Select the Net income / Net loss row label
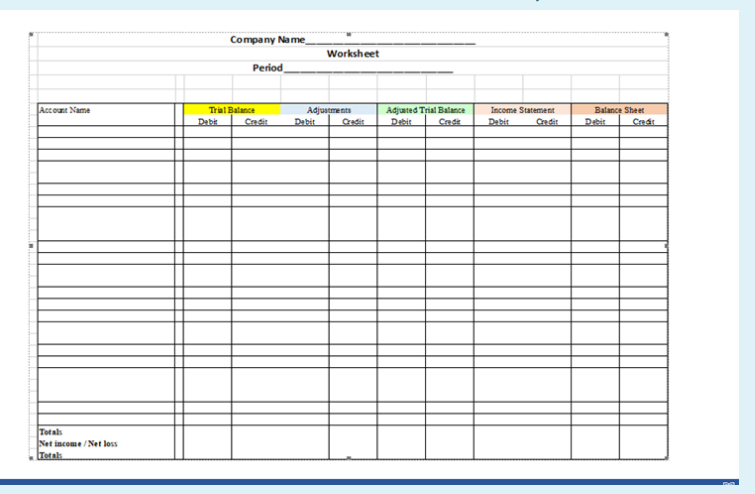755x494 pixels. point(78,443)
